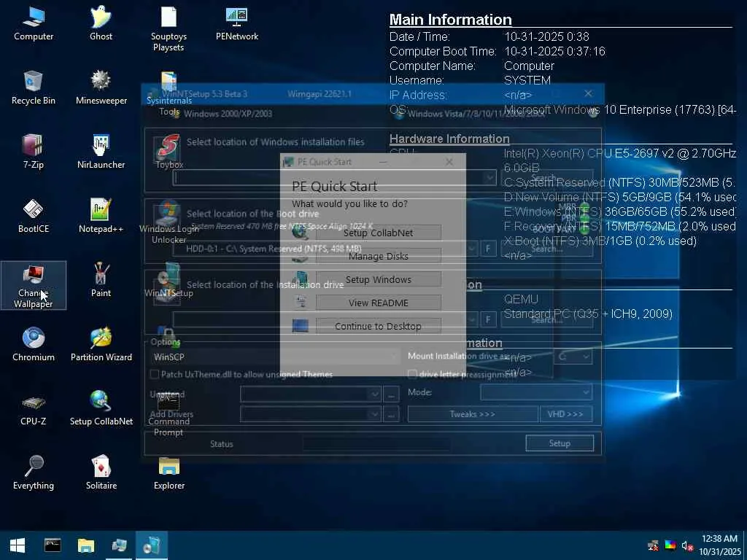This screenshot has width=747, height=560.
Task: Switch to Windows 2000/XP/2003 tab in WinNTSetup
Action: [x=228, y=113]
